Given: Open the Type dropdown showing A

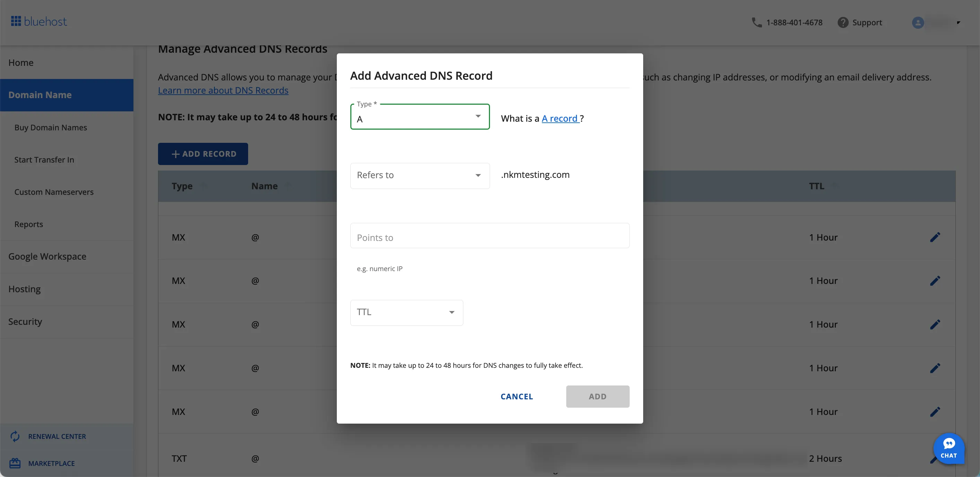Looking at the screenshot, I should [x=420, y=117].
